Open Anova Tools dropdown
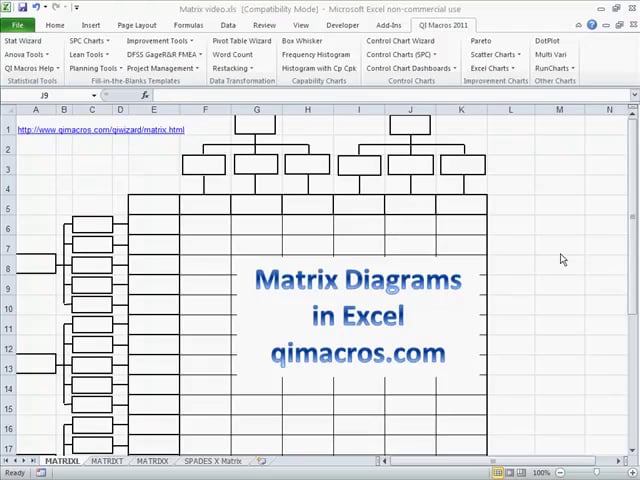 27,54
